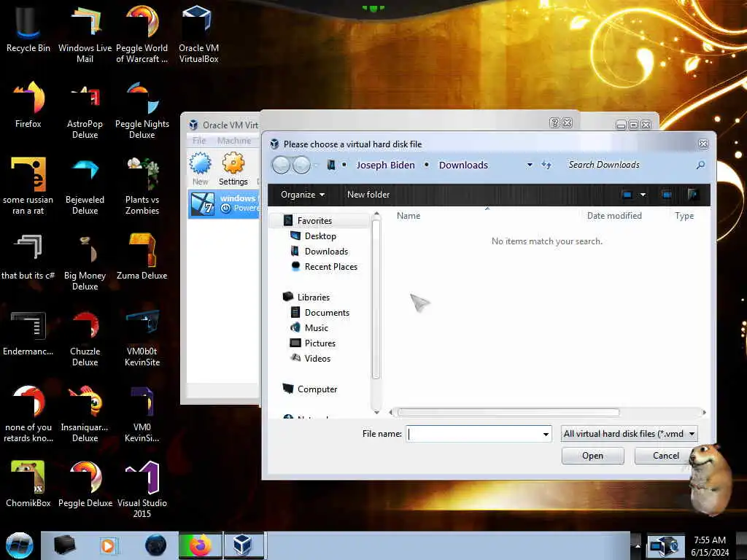Click the horizontal scrollbar in file list
Viewport: 747px width, 560px height.
coord(508,413)
